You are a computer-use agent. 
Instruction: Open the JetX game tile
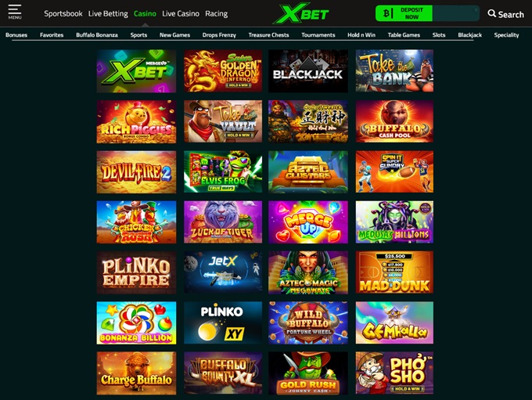pos(223,272)
